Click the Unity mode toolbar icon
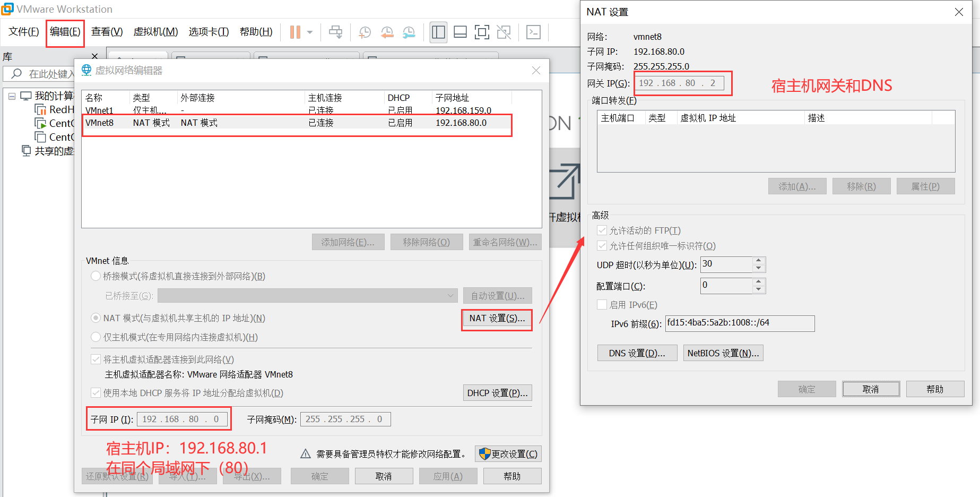 pos(504,32)
